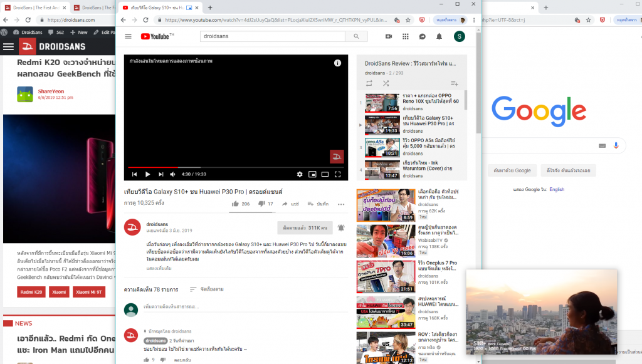The height and width of the screenshot is (364, 642).
Task: Click the droidsans channel avatar
Action: pos(133,227)
